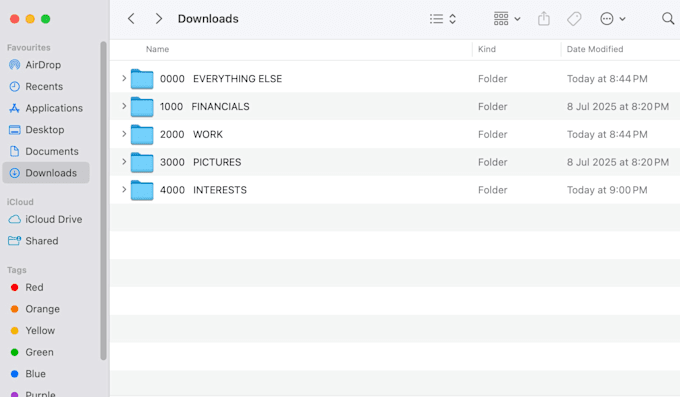The height and width of the screenshot is (397, 680).
Task: Select Desktop in the sidebar
Action: coord(46,130)
